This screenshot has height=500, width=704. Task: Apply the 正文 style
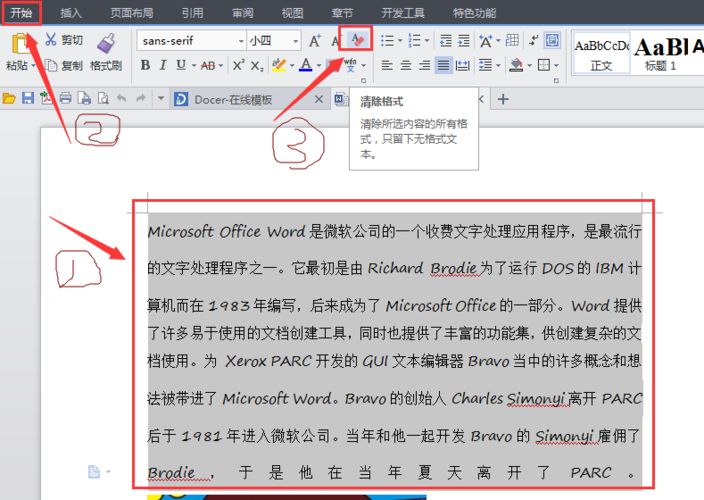[x=602, y=53]
